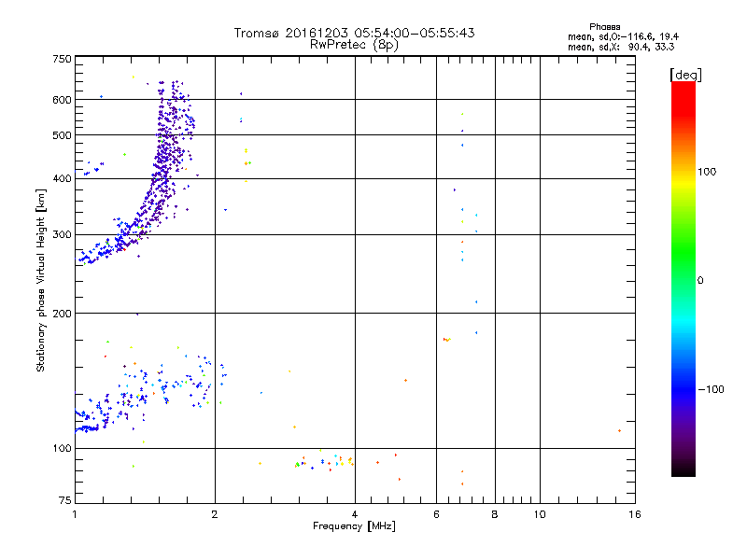The width and height of the screenshot is (747, 560).
Task: Click the '500' y-axis tick label
Action: click(62, 135)
